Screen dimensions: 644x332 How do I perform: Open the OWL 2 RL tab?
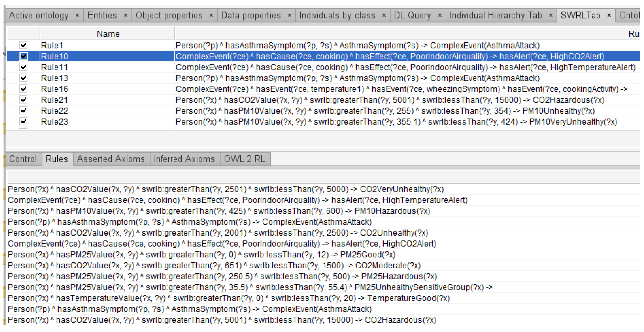pos(244,159)
